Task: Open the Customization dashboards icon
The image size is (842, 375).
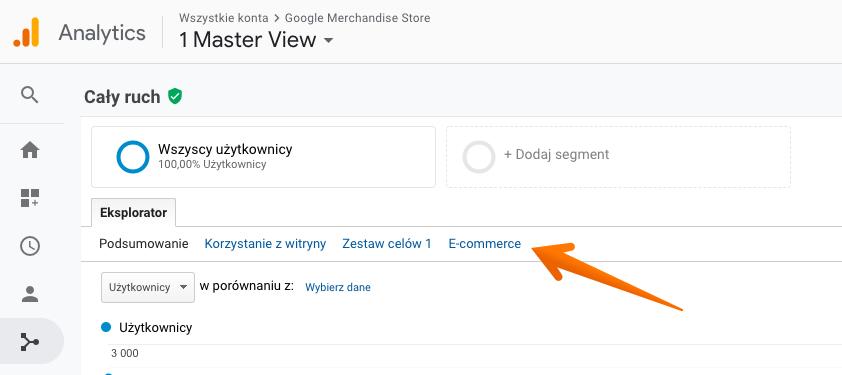Action: click(x=30, y=198)
